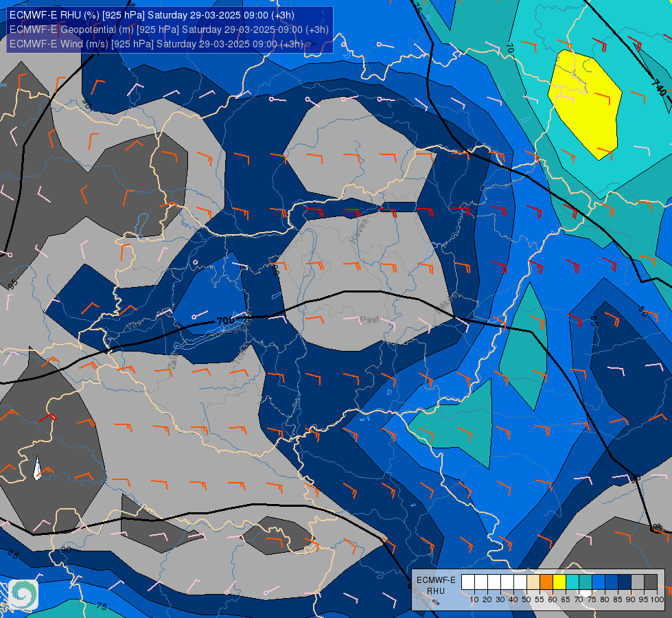The height and width of the screenshot is (618, 672).
Task: Pick the navy 85-90% legend swatch
Action: pos(625,582)
